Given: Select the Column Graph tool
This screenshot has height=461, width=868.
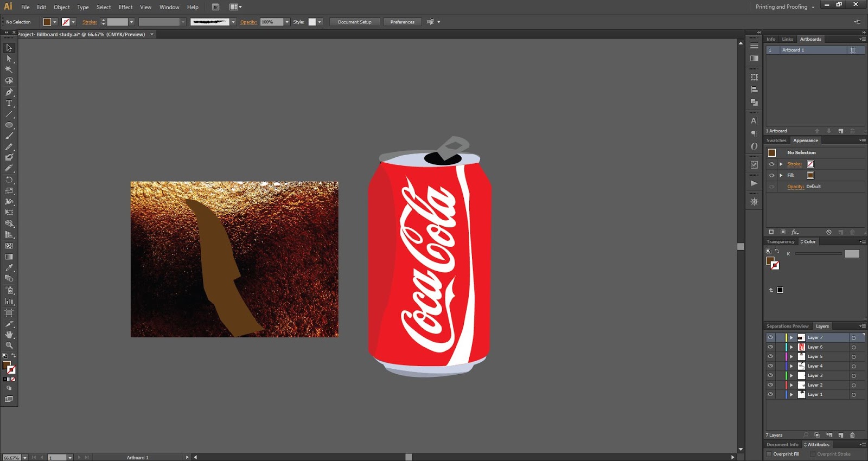Looking at the screenshot, I should [x=9, y=302].
